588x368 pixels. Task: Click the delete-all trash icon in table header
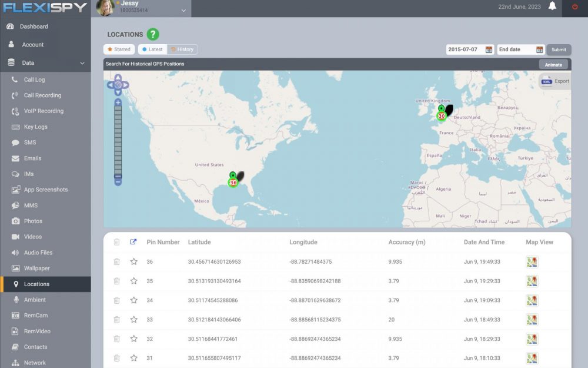[x=116, y=242]
